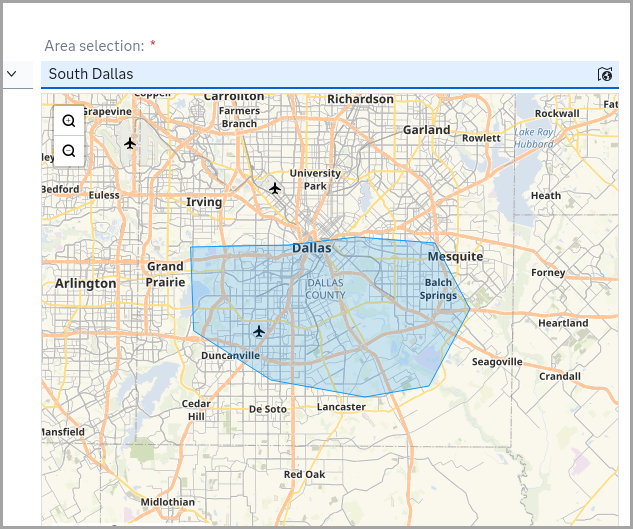Click the De Soto label
Viewport: 633px width, 529px height.
pyautogui.click(x=268, y=409)
